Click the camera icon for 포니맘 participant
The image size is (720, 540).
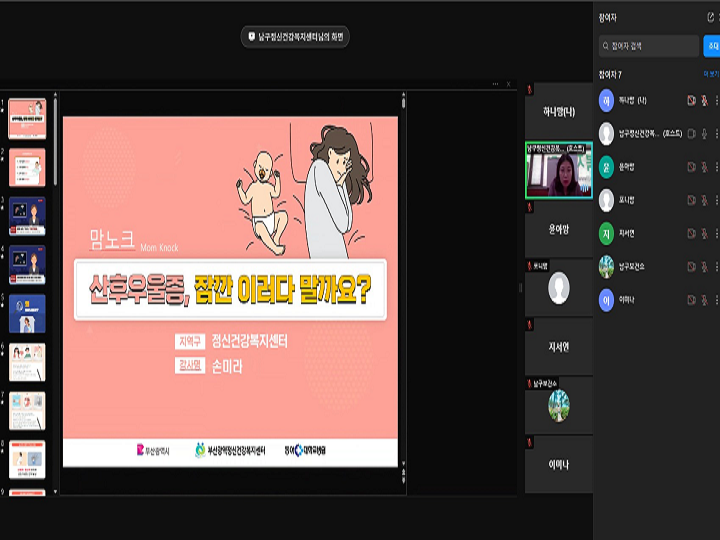691,200
